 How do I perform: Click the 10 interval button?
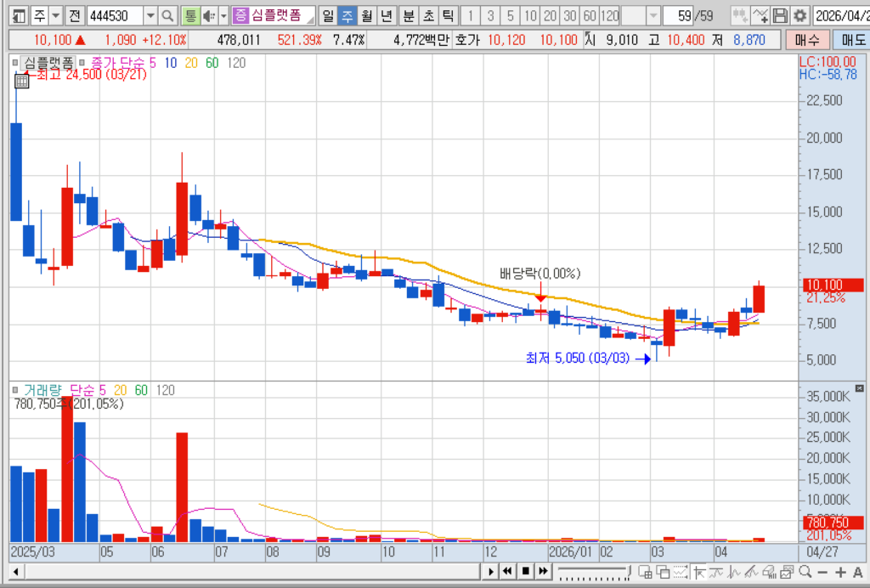(x=530, y=16)
